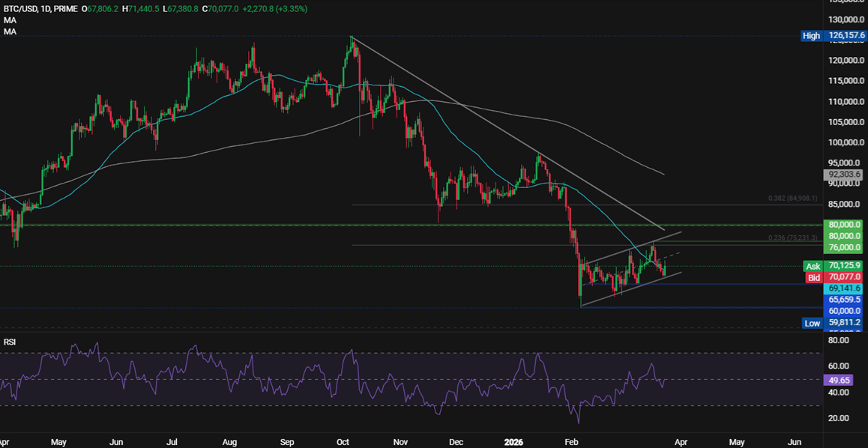Click the green 80,000.0 level label
868x448 pixels.
[843, 225]
